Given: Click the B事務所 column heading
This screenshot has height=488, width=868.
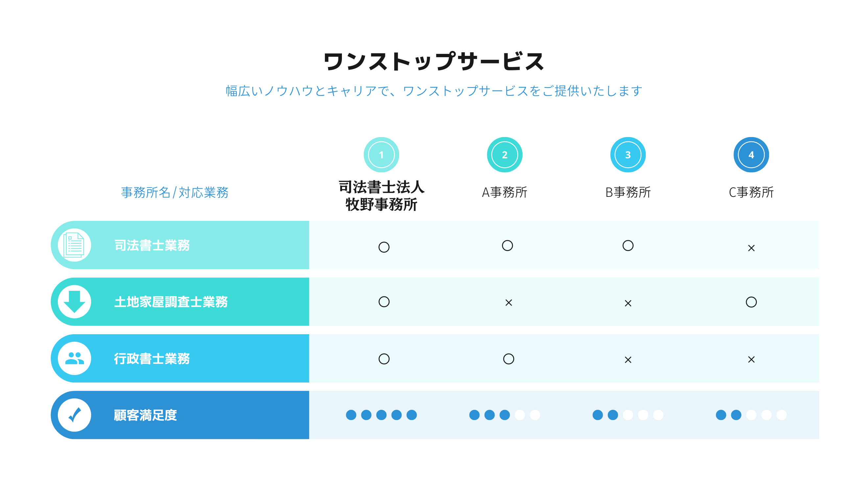Looking at the screenshot, I should [628, 192].
